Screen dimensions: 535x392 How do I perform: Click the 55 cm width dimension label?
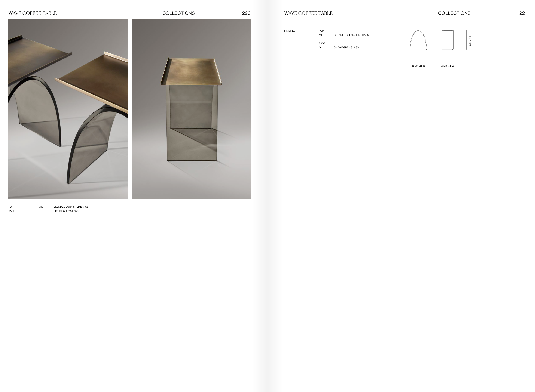(418, 66)
